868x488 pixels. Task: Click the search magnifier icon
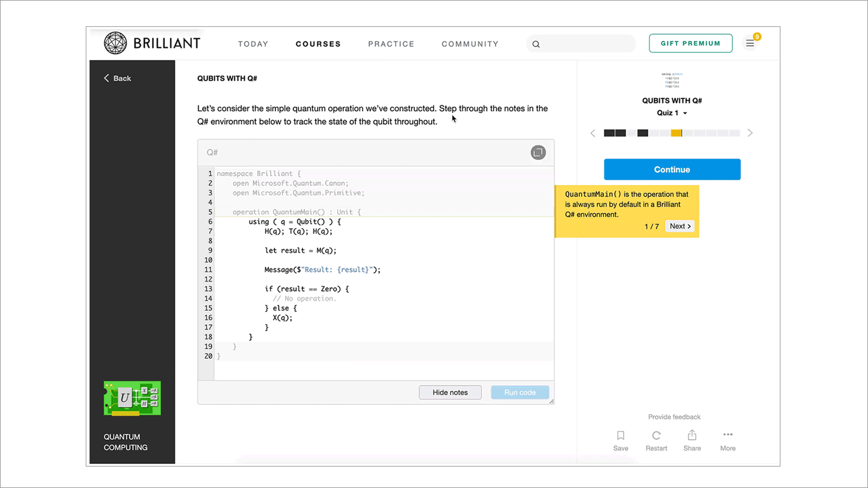pos(535,43)
